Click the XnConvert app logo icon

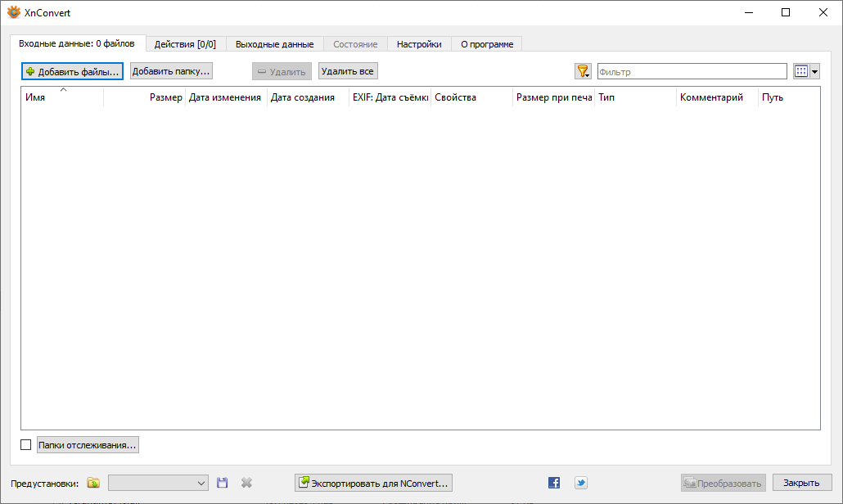coord(14,12)
